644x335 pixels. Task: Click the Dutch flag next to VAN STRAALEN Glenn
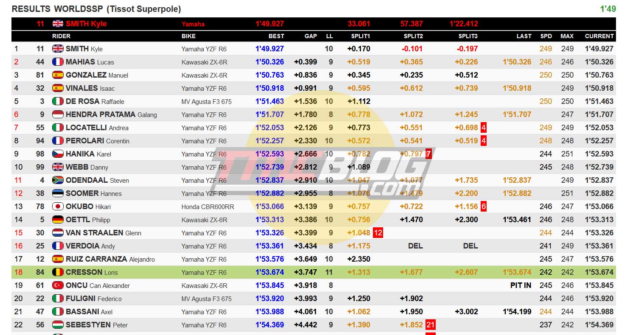(58, 233)
